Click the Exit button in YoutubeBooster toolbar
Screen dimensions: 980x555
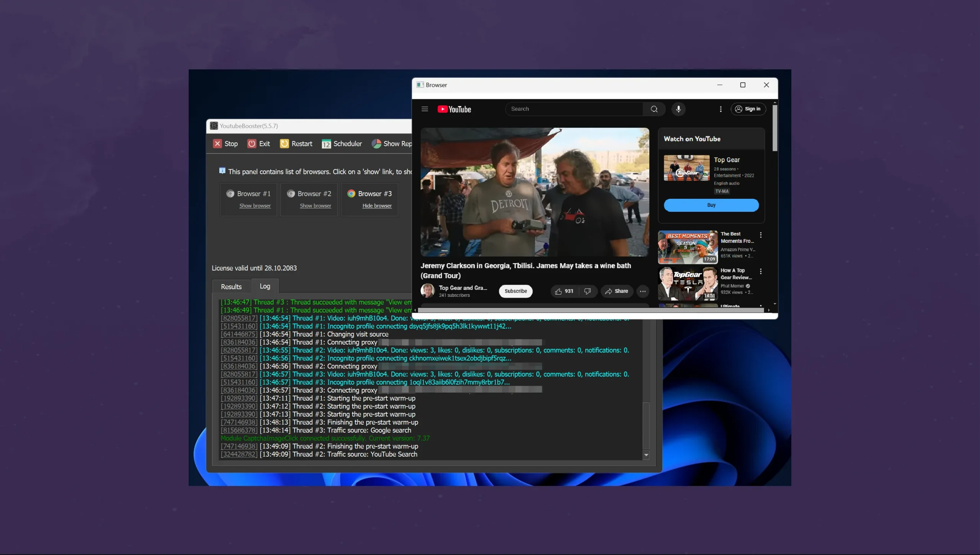(x=258, y=144)
